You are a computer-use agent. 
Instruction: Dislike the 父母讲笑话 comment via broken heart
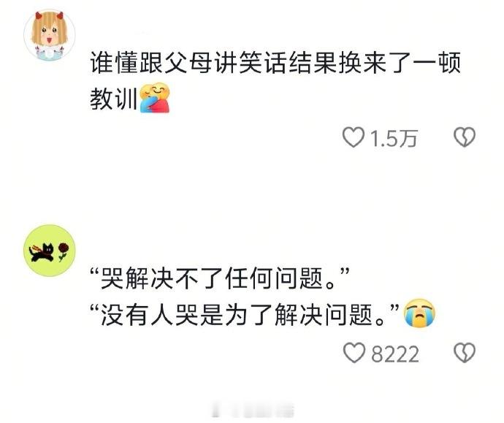[x=465, y=137]
